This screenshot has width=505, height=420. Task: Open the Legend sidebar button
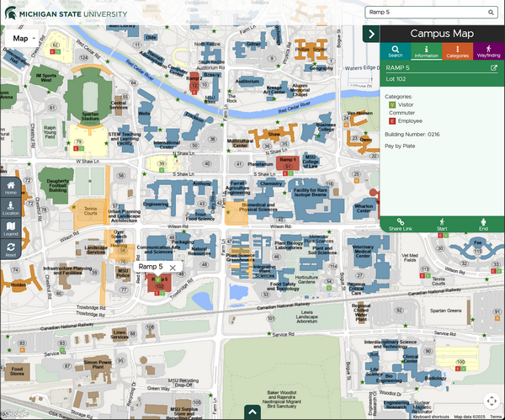(x=11, y=229)
